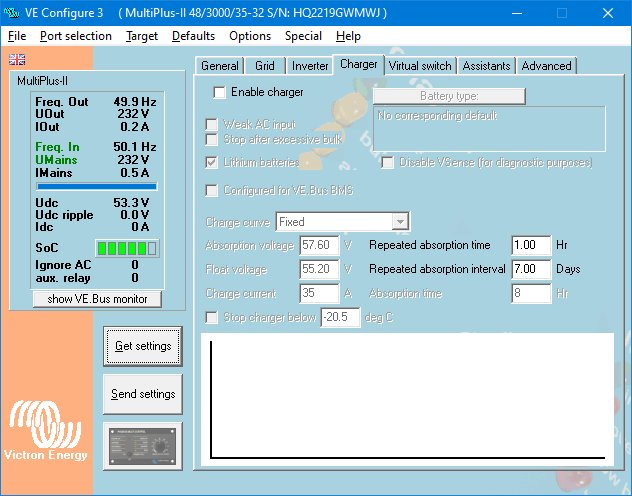This screenshot has height=496, width=632.
Task: Toggle Stop after excessive bulk checkbox
Action: (212, 139)
